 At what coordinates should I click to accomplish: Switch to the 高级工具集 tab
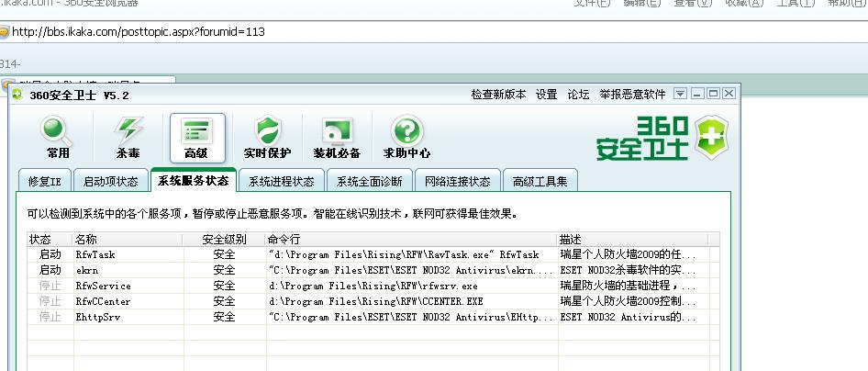click(x=540, y=181)
